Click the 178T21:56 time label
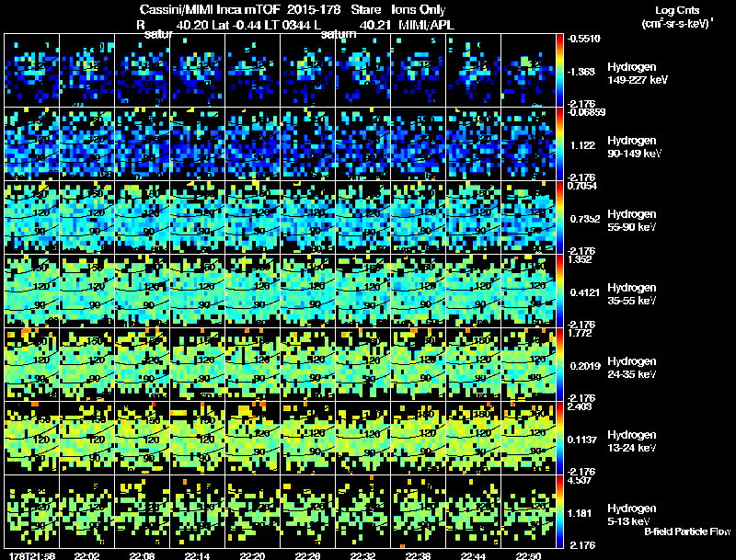Viewport: 736px width, 560px height. coord(32,556)
